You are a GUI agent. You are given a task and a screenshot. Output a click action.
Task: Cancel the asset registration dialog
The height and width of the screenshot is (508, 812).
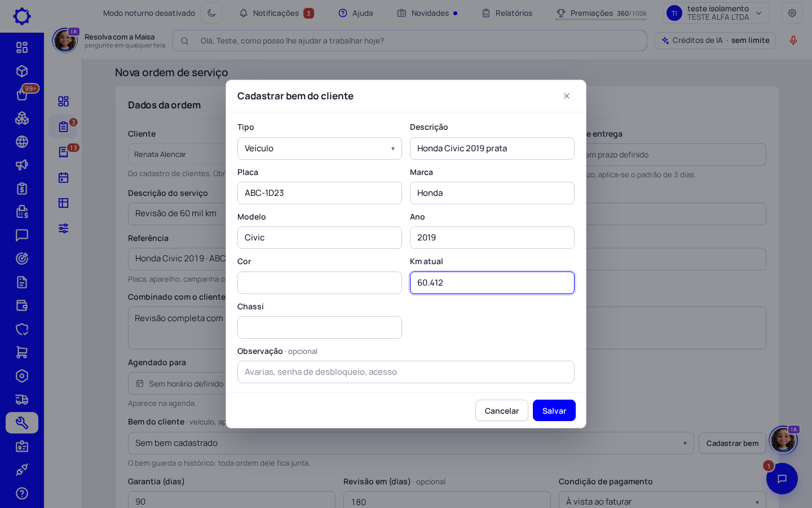pos(502,410)
